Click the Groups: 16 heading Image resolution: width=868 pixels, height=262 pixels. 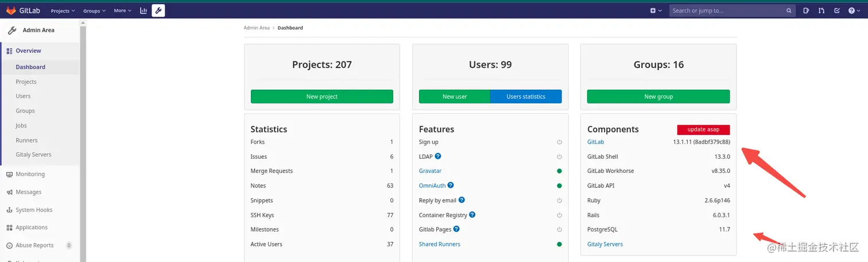[x=658, y=65]
